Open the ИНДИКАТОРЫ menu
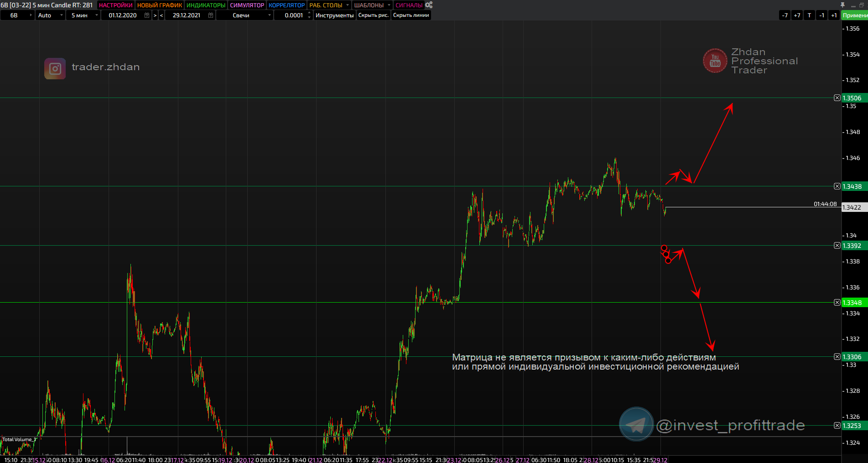The height and width of the screenshot is (463, 868). 206,5
